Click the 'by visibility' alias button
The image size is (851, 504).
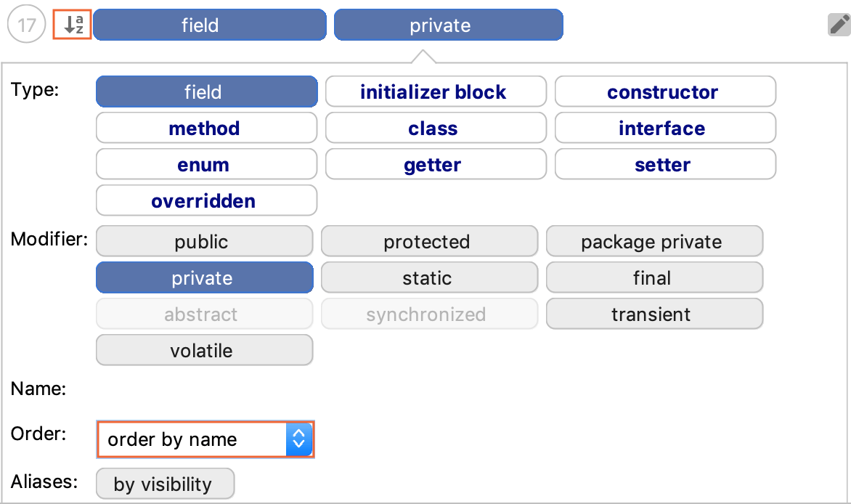[165, 484]
